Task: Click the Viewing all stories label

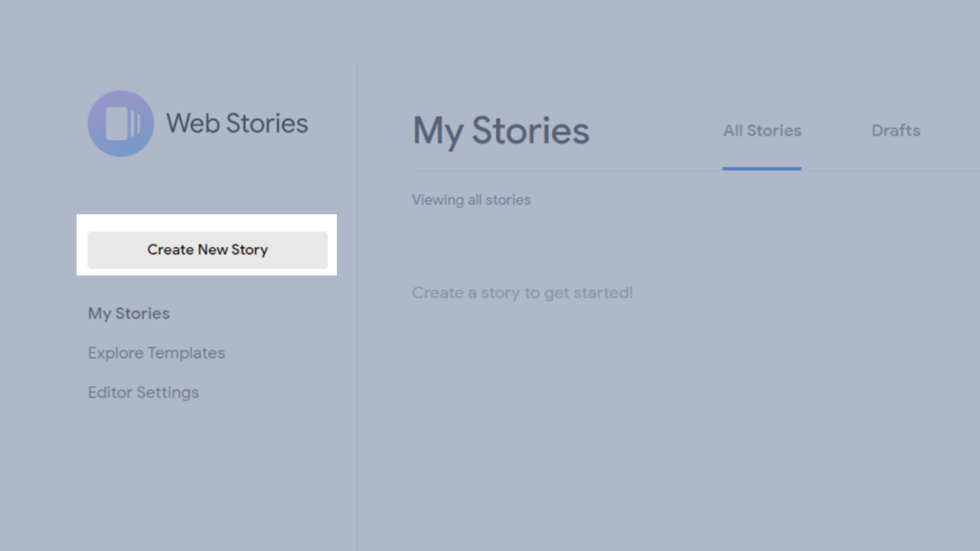Action: click(x=471, y=200)
